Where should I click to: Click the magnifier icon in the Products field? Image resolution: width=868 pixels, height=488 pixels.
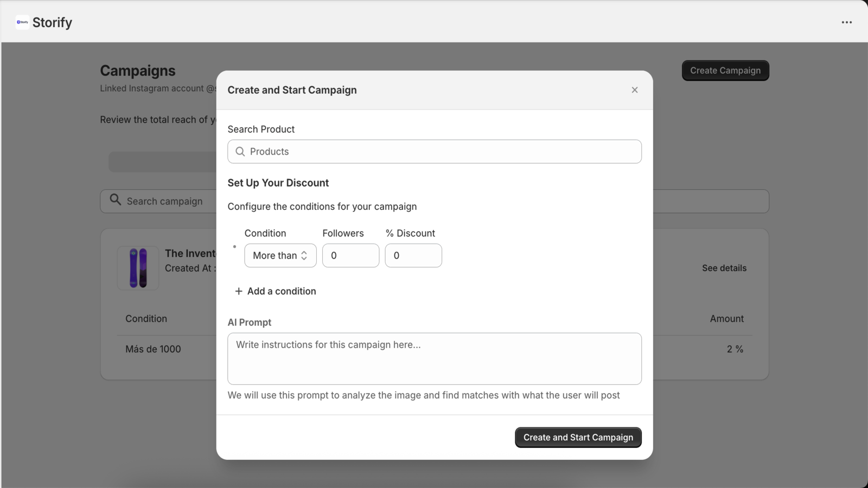(x=240, y=151)
